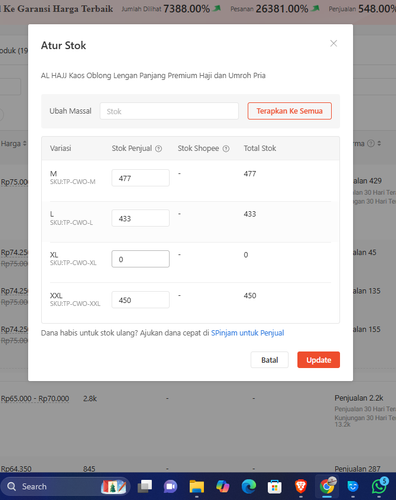This screenshot has height=500, width=396.
Task: Open File Explorer from taskbar
Action: coord(197,487)
